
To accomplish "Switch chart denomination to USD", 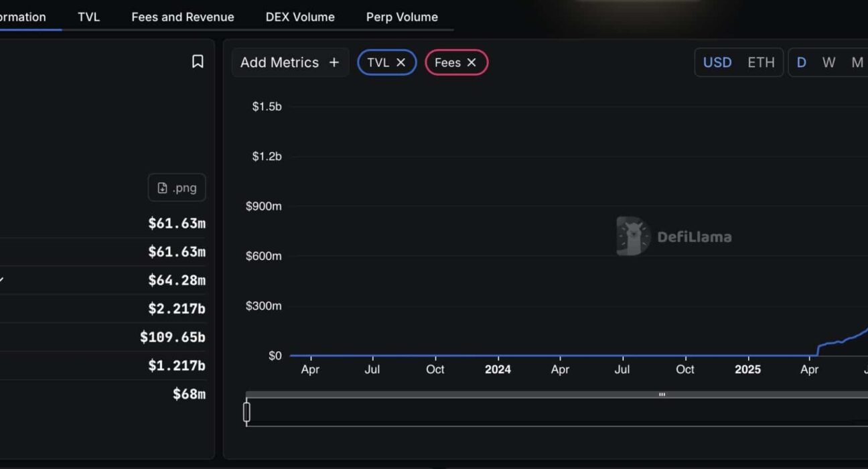I will (717, 62).
